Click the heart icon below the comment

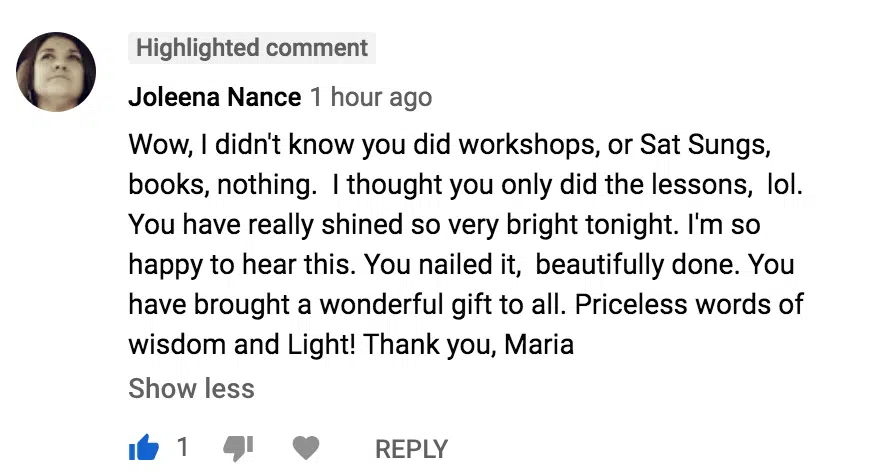coord(306,449)
